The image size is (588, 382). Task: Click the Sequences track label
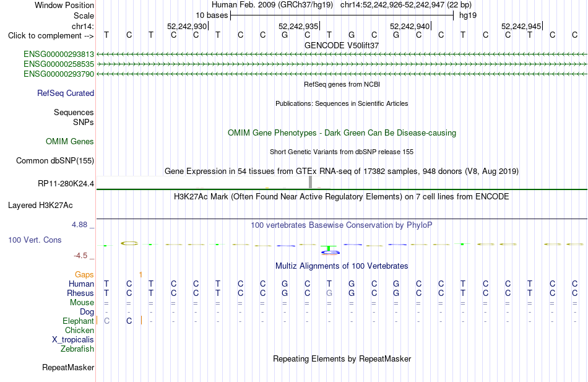74,112
